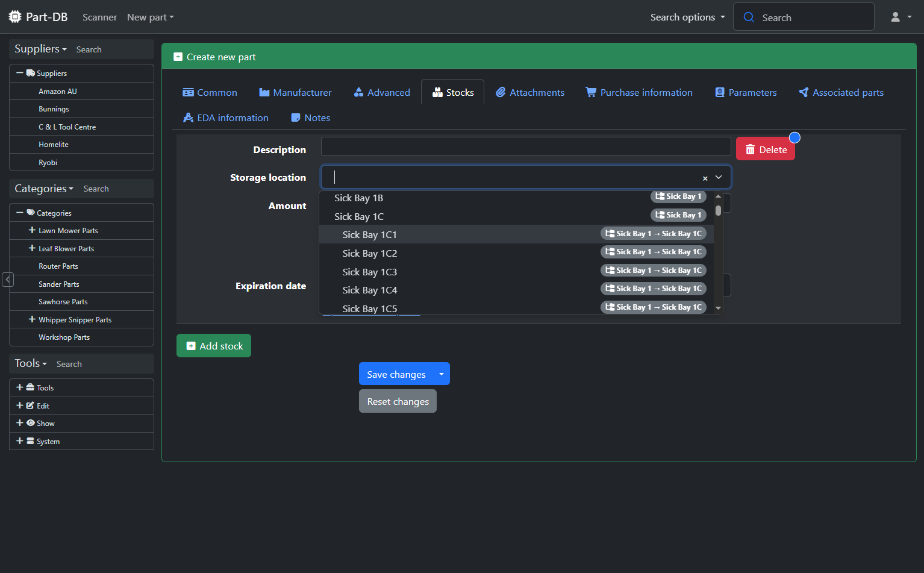The width and height of the screenshot is (924, 573).
Task: Click the Tools toolbox icon in tree
Action: pos(30,387)
